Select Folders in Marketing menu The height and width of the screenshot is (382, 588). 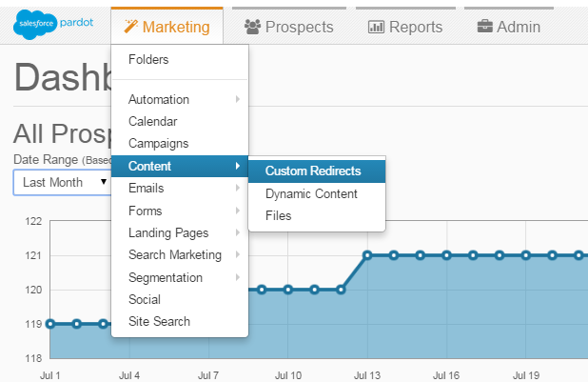180,59
